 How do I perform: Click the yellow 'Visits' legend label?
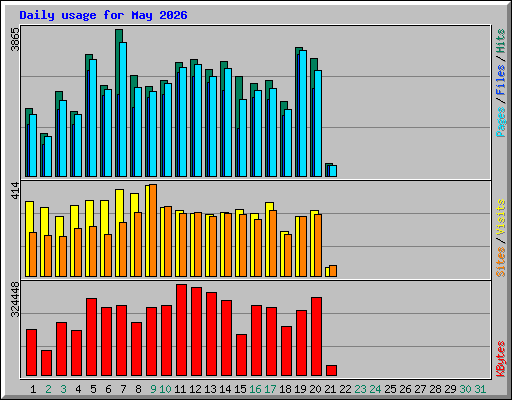(500, 218)
